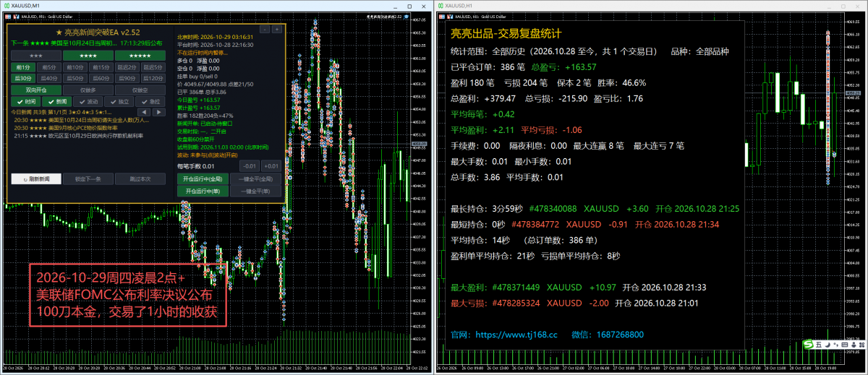Expand EA panel with plus button
The image size is (868, 375).
277,29
